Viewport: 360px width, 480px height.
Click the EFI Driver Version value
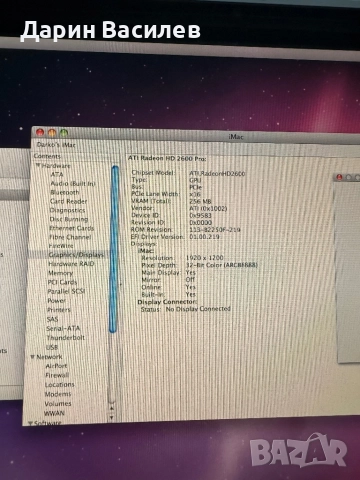(x=204, y=237)
